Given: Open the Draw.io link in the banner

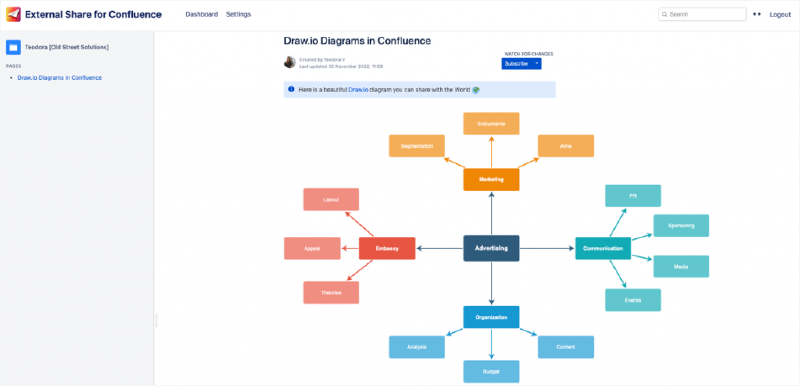Looking at the screenshot, I should coord(358,90).
